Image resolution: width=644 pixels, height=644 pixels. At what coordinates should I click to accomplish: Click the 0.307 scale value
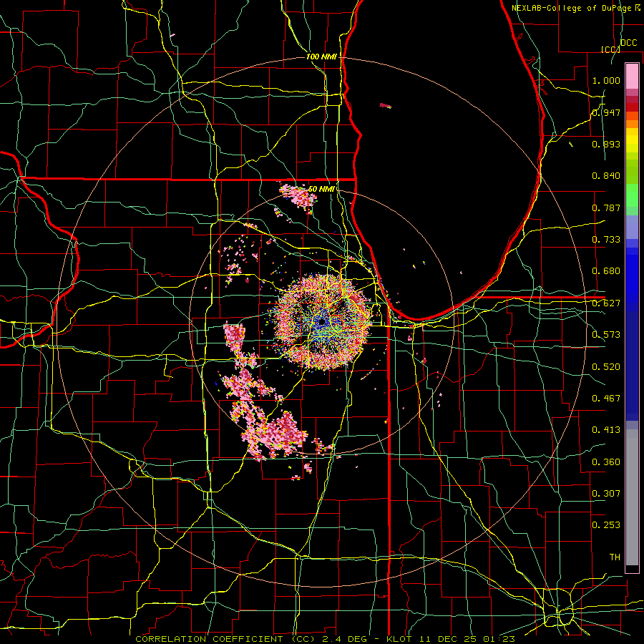tap(606, 494)
